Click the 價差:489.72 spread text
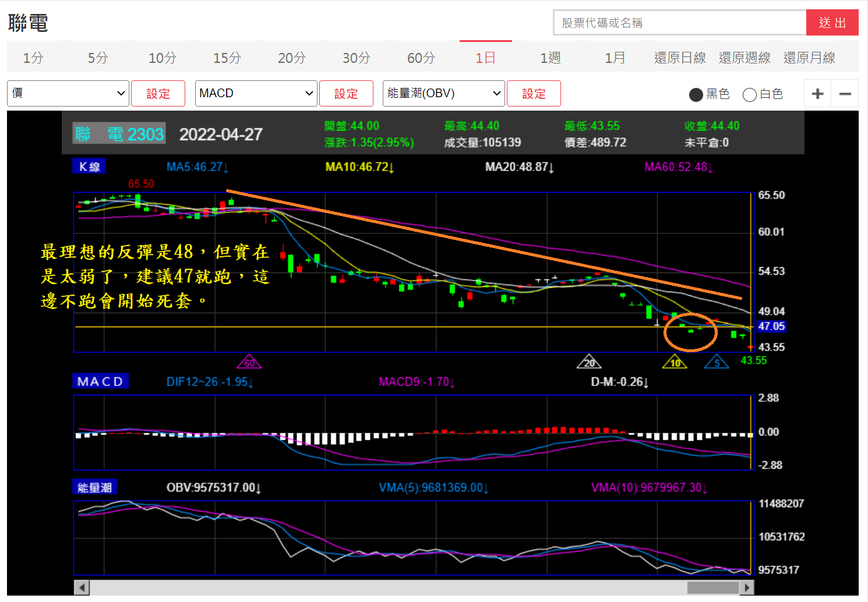 click(595, 143)
